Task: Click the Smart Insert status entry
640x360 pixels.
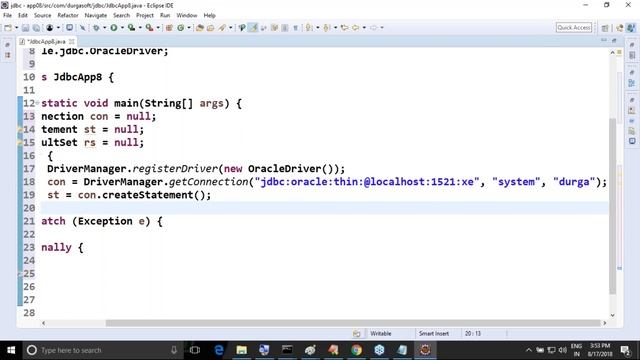Action: [433, 333]
